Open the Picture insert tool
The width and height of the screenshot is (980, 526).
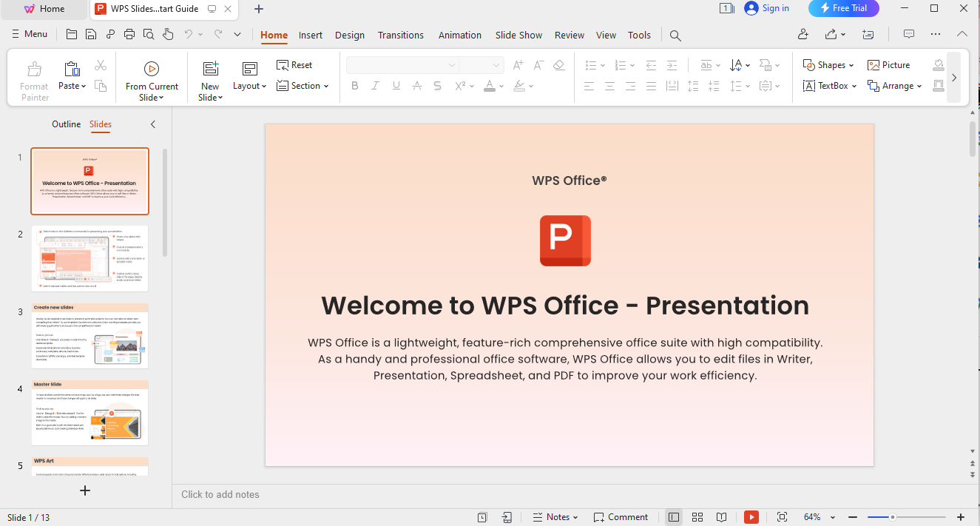pyautogui.click(x=889, y=65)
